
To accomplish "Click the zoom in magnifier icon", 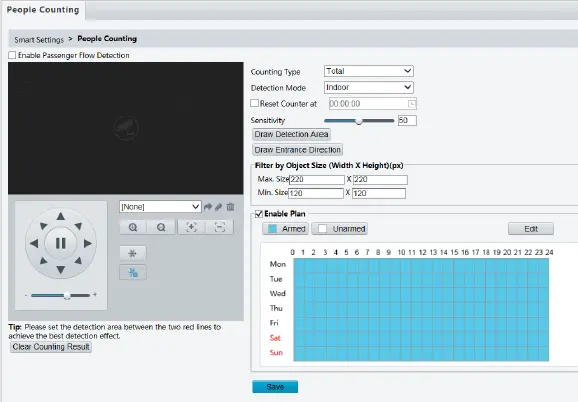I will 133,227.
